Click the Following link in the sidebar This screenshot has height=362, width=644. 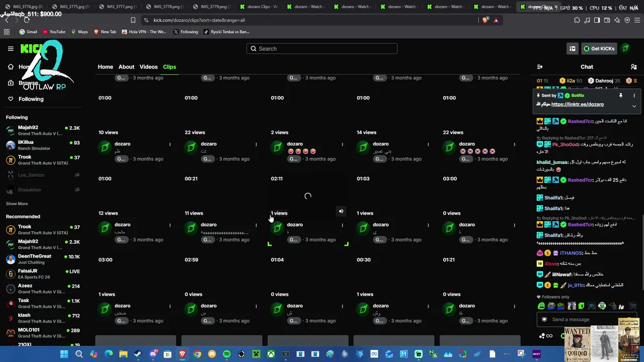click(31, 99)
